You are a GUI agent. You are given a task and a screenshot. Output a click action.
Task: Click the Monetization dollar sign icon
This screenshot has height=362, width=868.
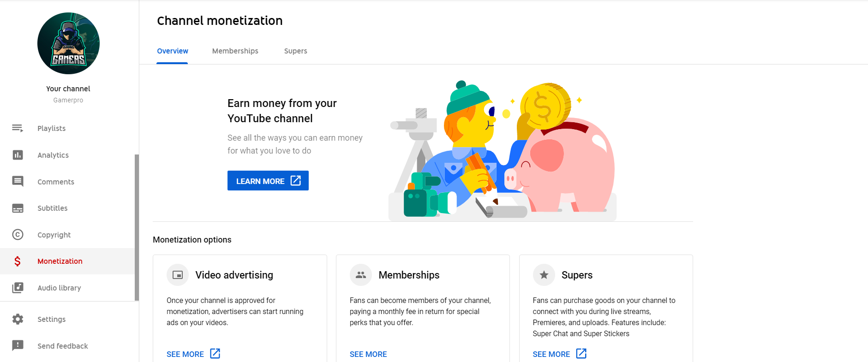18,261
